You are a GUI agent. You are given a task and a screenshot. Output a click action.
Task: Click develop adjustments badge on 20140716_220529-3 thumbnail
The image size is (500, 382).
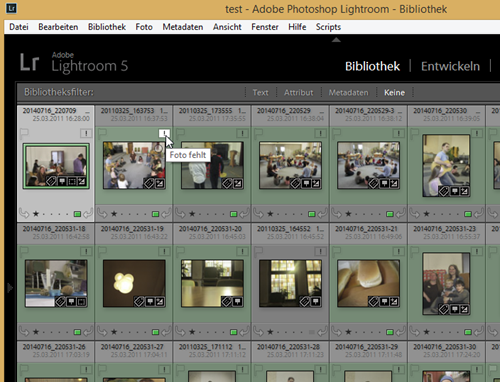[394, 183]
